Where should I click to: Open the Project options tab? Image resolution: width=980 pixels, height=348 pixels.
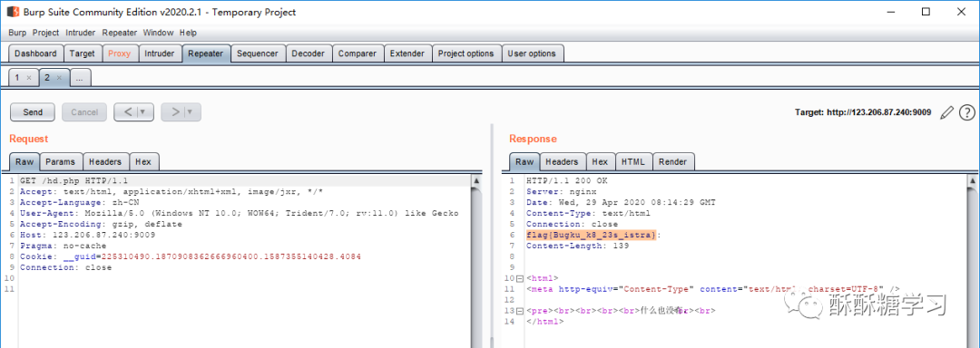point(465,53)
